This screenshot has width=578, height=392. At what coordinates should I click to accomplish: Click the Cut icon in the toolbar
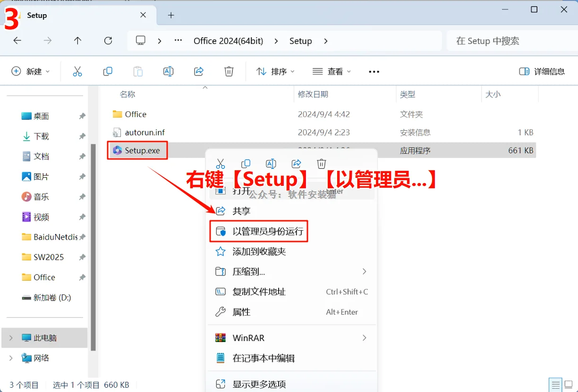pyautogui.click(x=77, y=71)
